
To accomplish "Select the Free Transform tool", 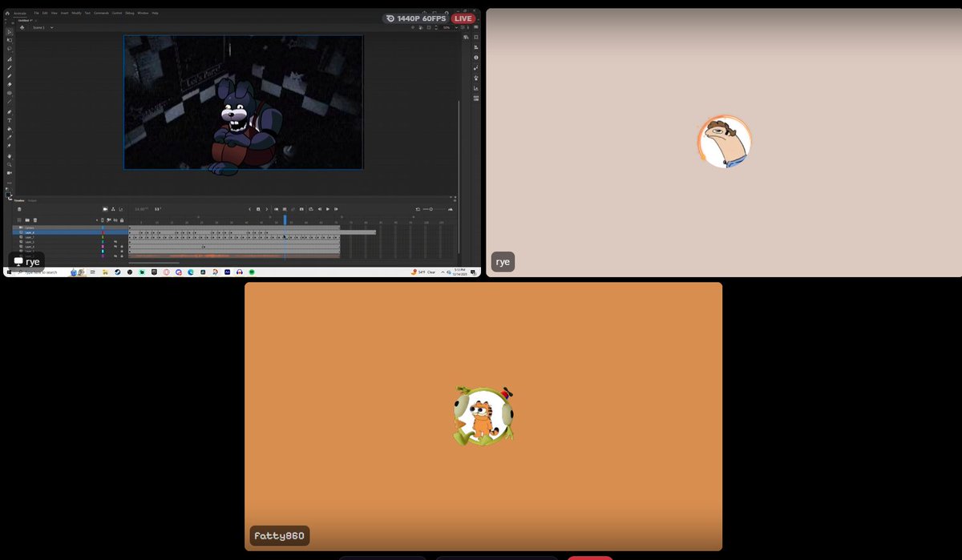I will 9,40.
